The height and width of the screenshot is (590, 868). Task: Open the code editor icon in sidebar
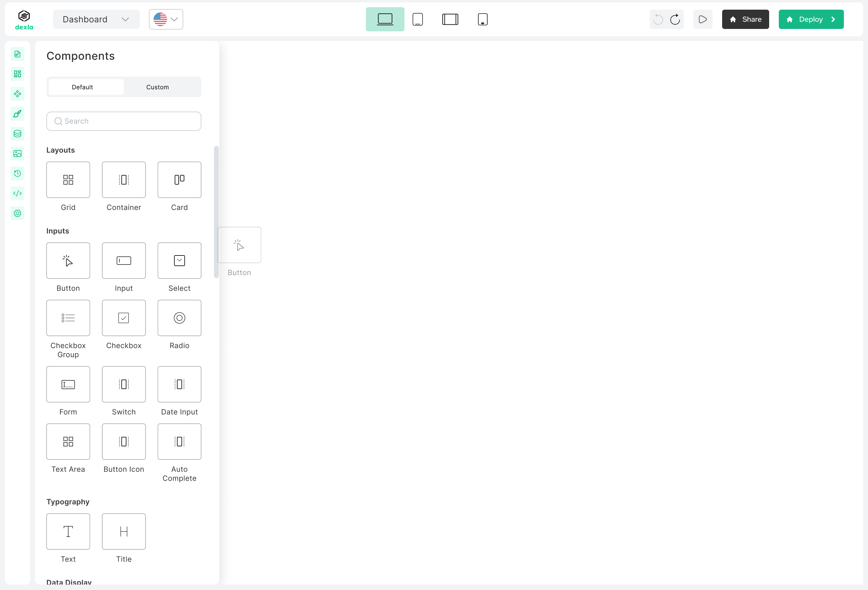17,193
